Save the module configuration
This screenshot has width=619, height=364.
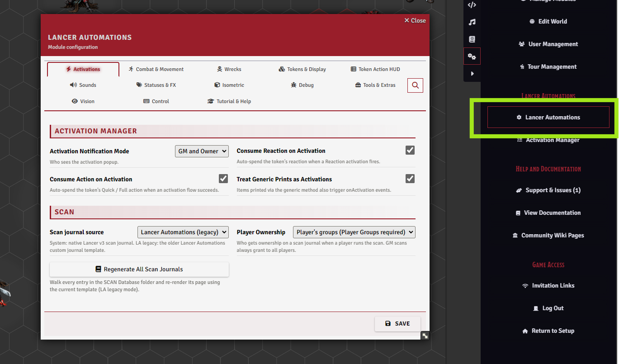[397, 323]
